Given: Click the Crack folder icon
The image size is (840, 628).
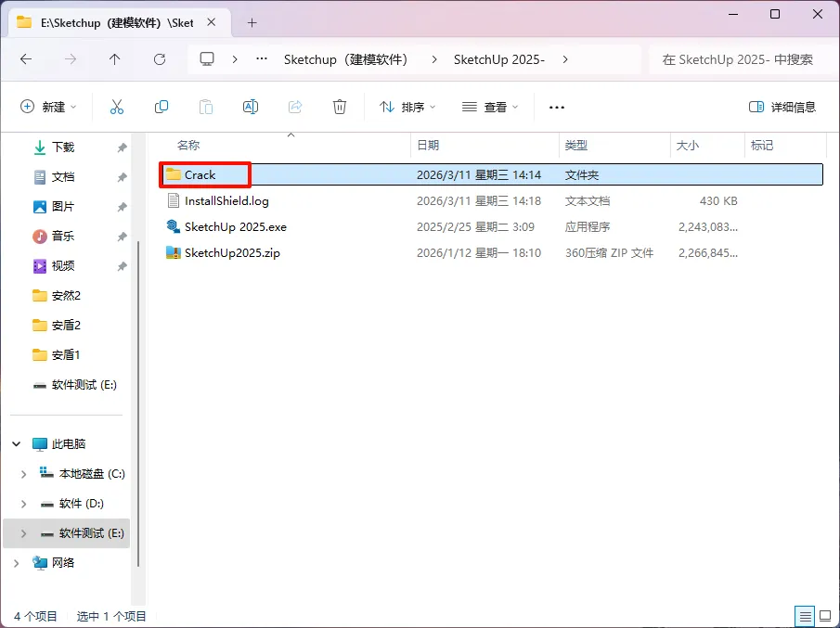Looking at the screenshot, I should [x=173, y=174].
